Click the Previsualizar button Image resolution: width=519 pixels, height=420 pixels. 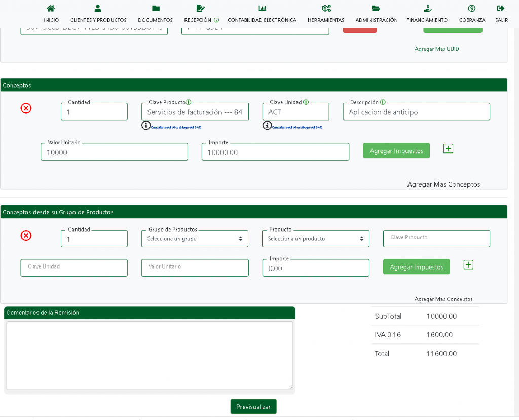click(x=253, y=407)
